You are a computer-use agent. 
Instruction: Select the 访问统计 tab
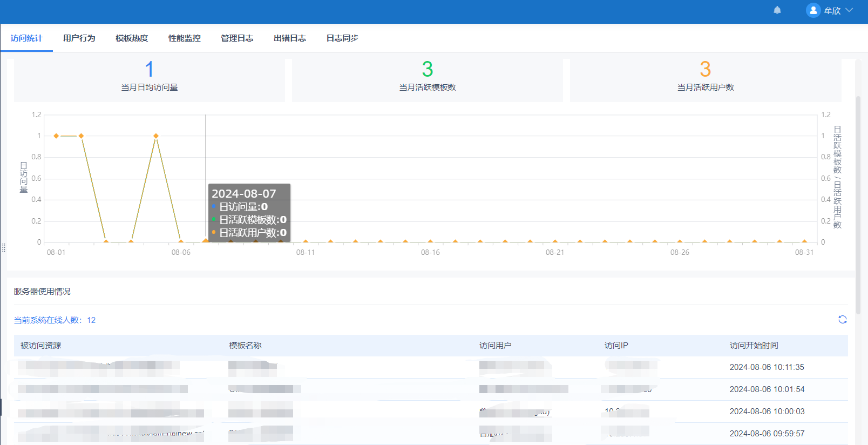click(x=26, y=38)
